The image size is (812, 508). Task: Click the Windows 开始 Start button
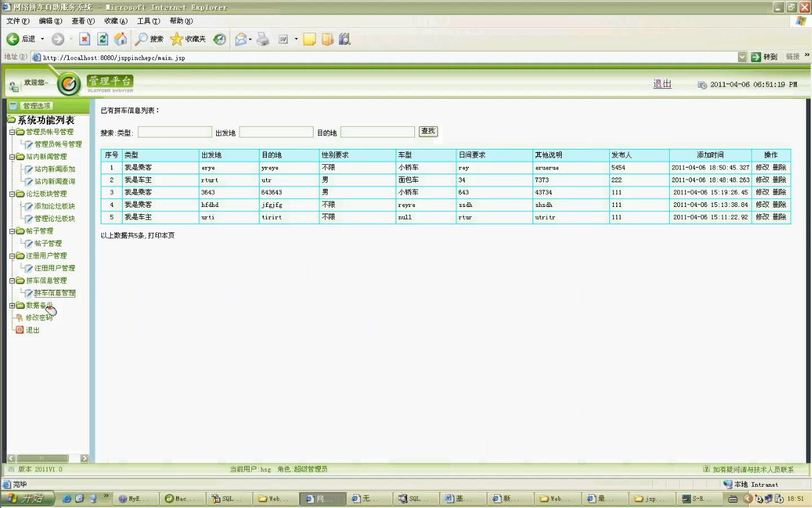coord(27,499)
